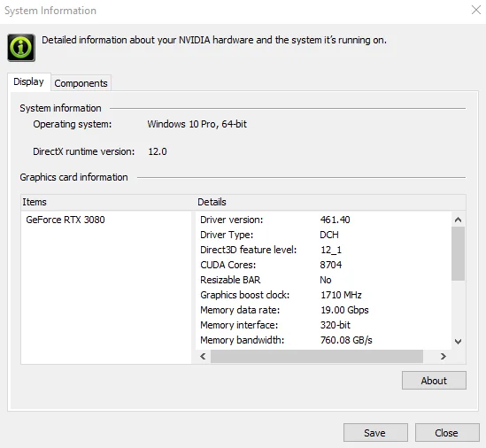Click the About button
The image size is (486, 448).
click(x=434, y=381)
